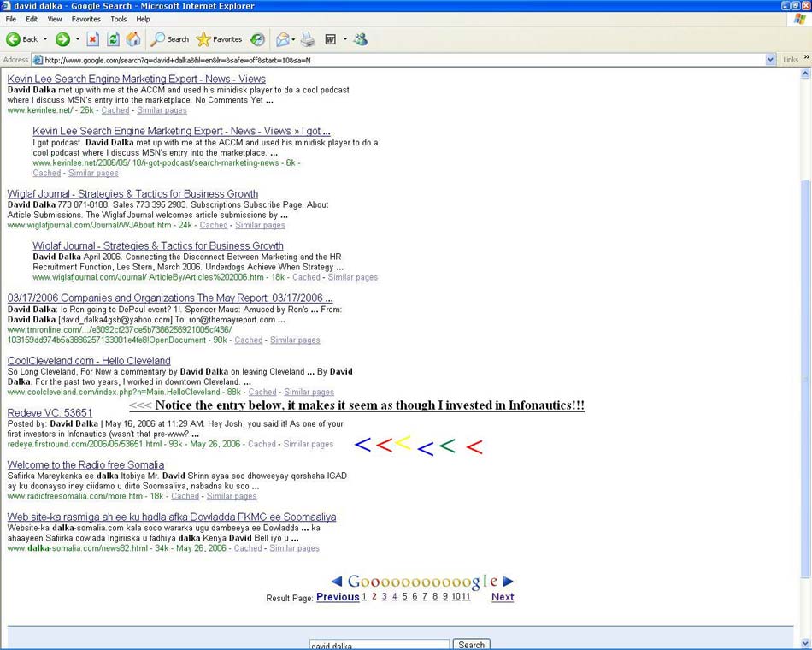Go to result page 3
The width and height of the screenshot is (812, 650).
pyautogui.click(x=385, y=597)
